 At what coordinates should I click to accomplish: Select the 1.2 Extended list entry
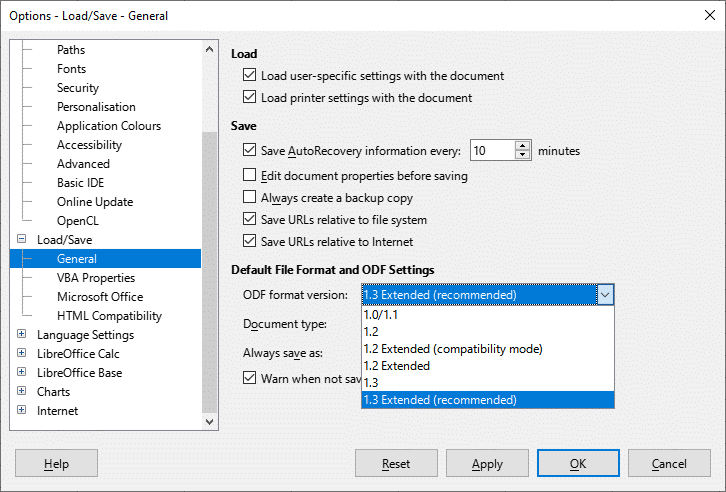point(488,366)
